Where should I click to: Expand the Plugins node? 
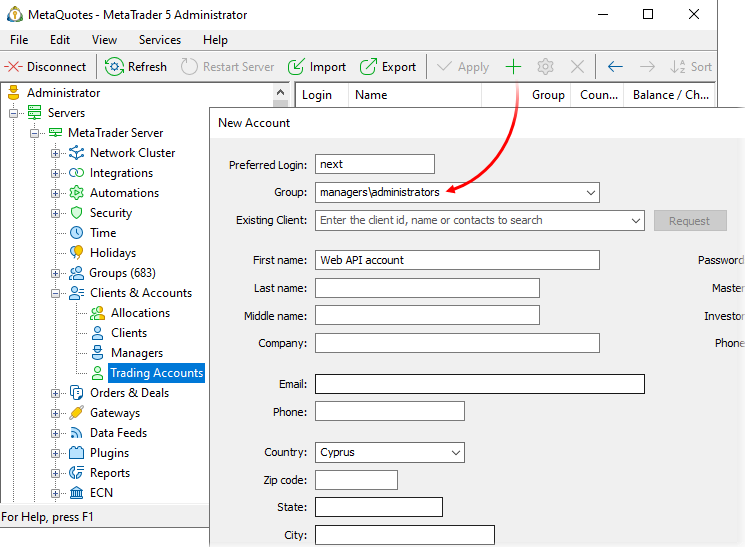(56, 453)
